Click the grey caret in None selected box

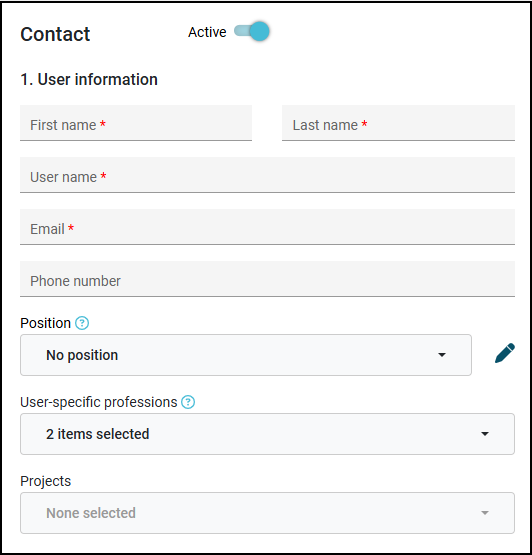coord(485,513)
